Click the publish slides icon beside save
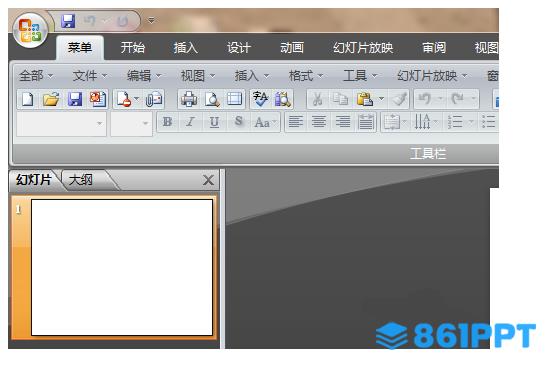546x370 pixels. click(98, 99)
